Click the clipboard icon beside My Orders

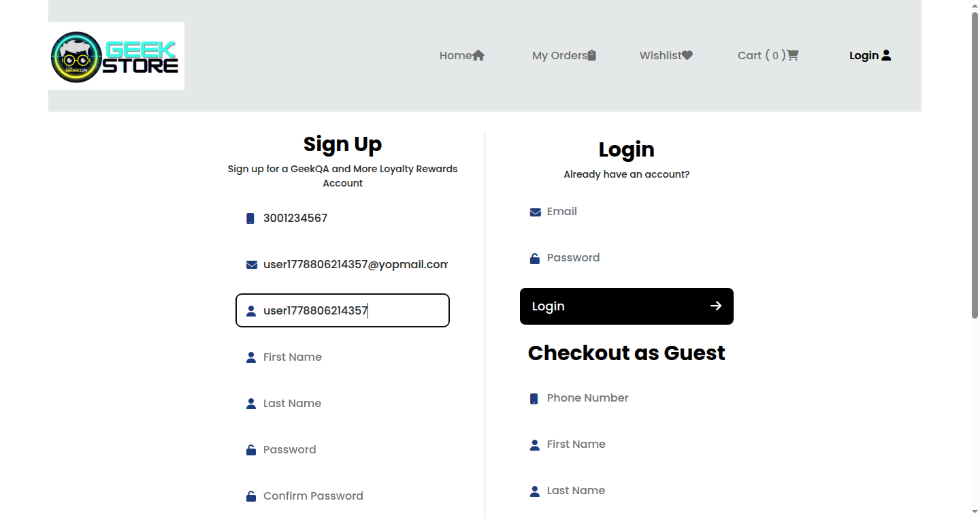click(x=592, y=56)
